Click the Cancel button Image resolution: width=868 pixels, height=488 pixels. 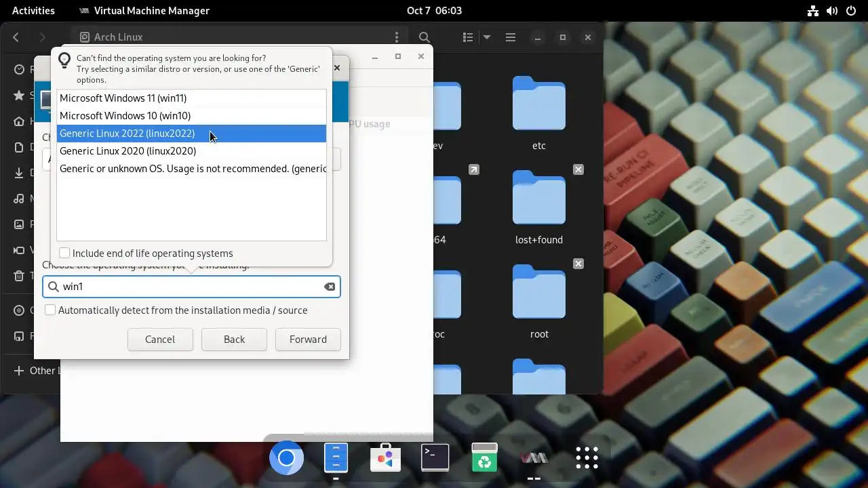tap(160, 340)
